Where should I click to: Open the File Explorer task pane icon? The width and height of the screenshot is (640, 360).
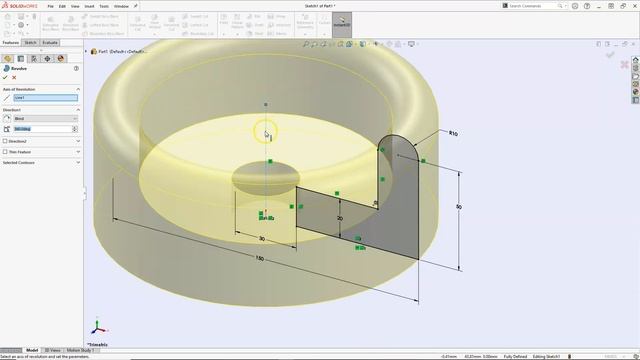point(636,76)
